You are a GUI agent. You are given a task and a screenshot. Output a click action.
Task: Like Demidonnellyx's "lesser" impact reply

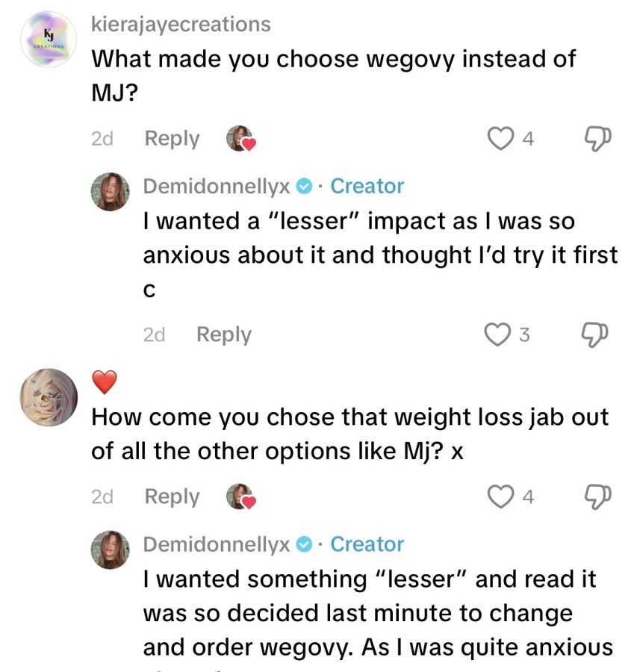coord(497,335)
